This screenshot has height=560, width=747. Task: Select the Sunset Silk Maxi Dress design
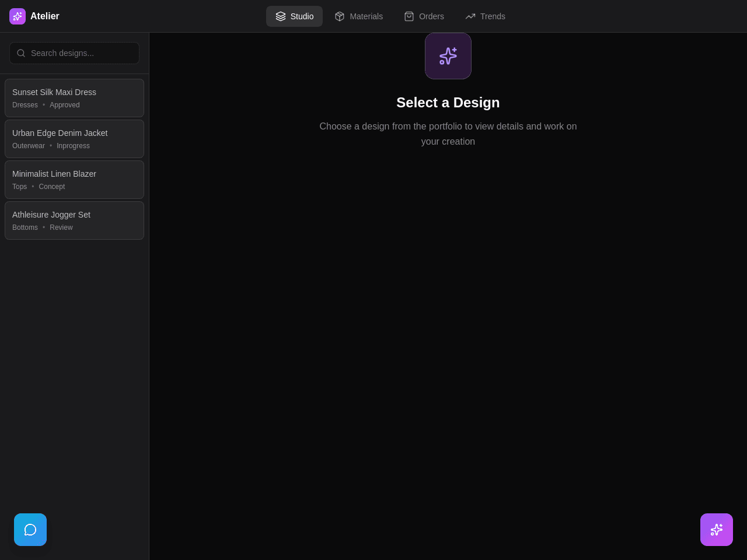[74, 98]
